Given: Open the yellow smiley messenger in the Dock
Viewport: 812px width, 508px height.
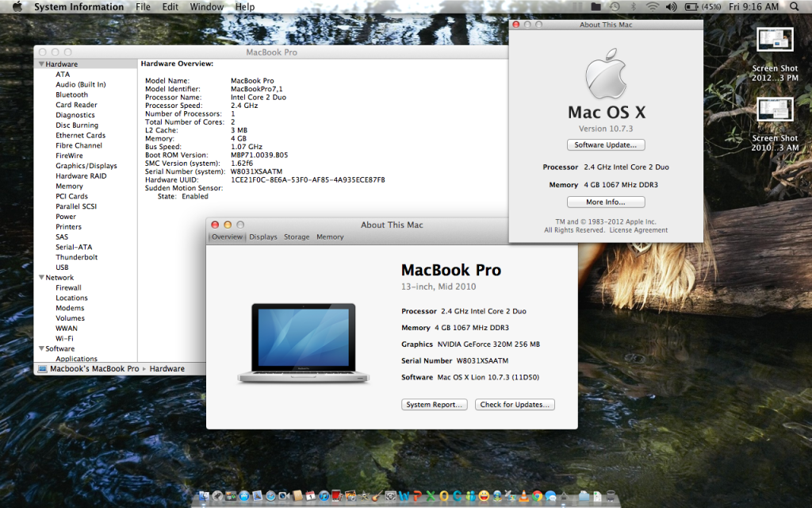Looking at the screenshot, I should [484, 496].
